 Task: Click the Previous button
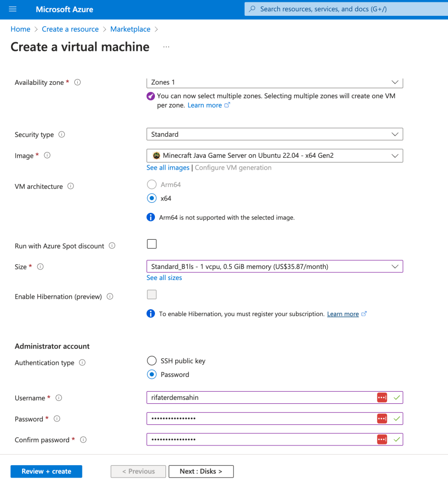click(x=138, y=472)
